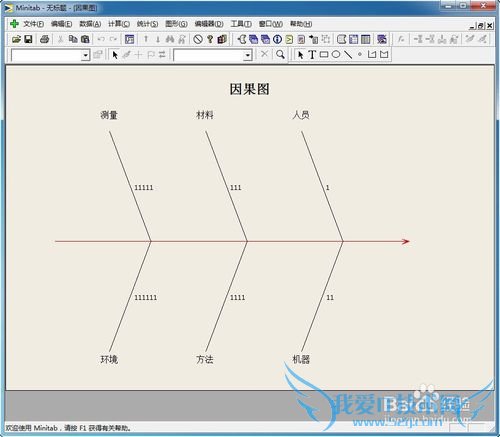Click the 111111 cause label
Image resolution: width=500 pixels, height=437 pixels.
coord(145,297)
